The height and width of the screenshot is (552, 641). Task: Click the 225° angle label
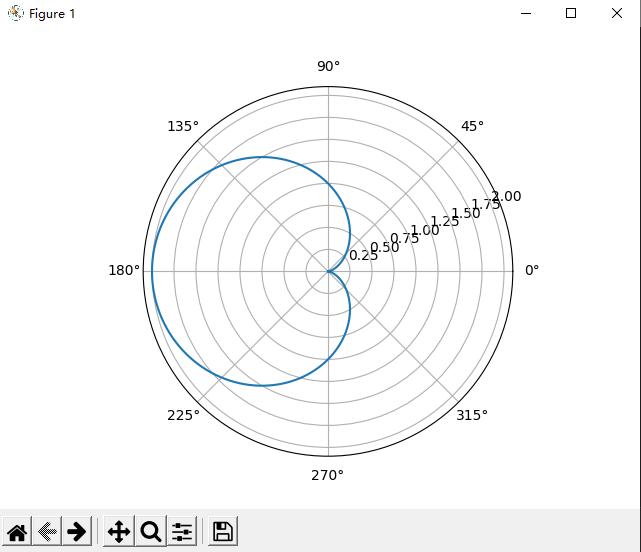tap(183, 415)
